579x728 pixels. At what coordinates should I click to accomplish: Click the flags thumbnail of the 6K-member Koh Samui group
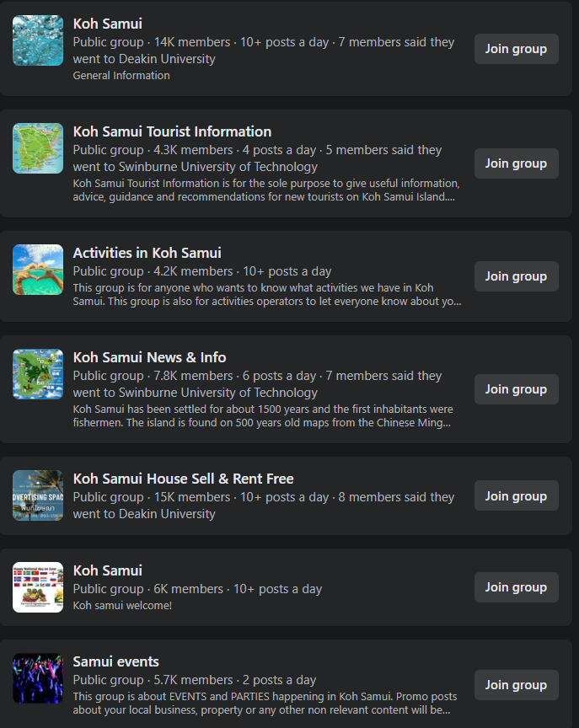[x=38, y=587]
